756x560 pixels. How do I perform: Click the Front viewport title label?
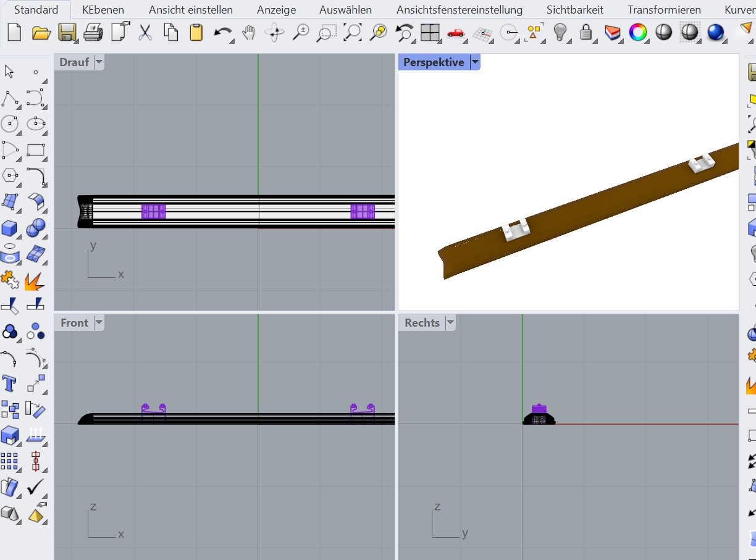coord(74,323)
